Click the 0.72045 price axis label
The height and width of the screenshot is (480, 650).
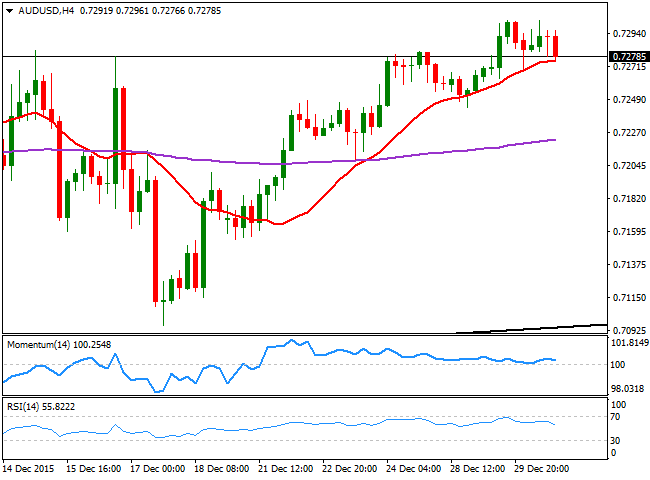[629, 166]
